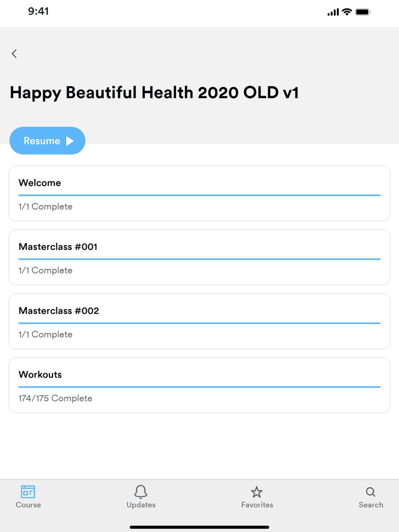Tap the Welcome progress bar
This screenshot has height=532, width=399.
(x=199, y=195)
